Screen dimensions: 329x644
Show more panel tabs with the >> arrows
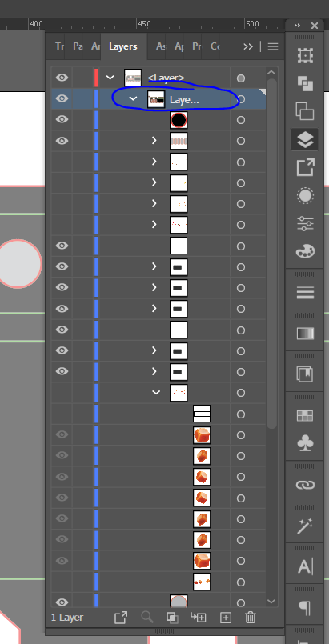pos(248,46)
